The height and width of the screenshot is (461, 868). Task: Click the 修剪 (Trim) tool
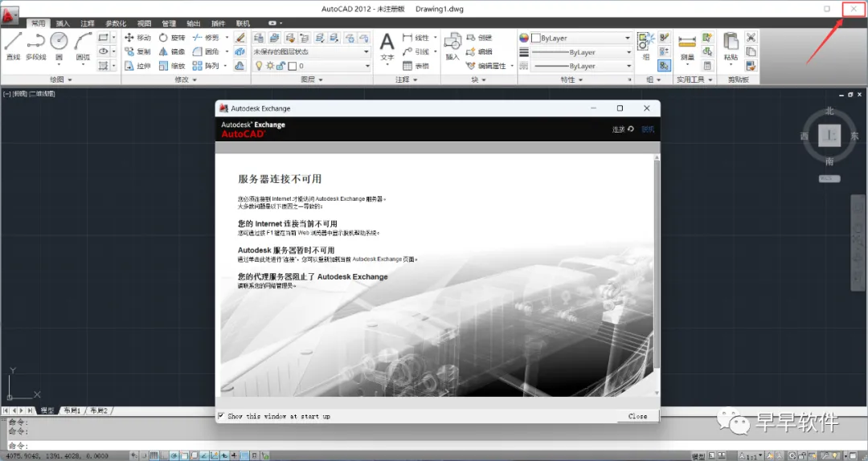coord(206,38)
